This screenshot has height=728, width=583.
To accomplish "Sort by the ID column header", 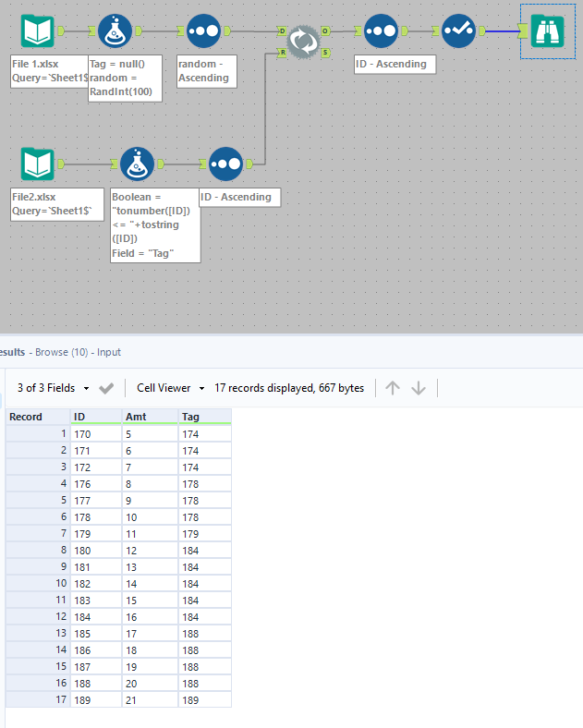I will tap(95, 417).
